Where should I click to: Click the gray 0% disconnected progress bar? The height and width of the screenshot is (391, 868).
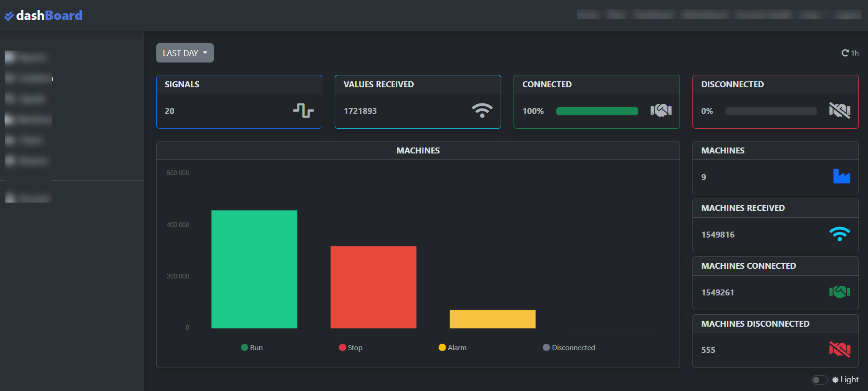(771, 111)
